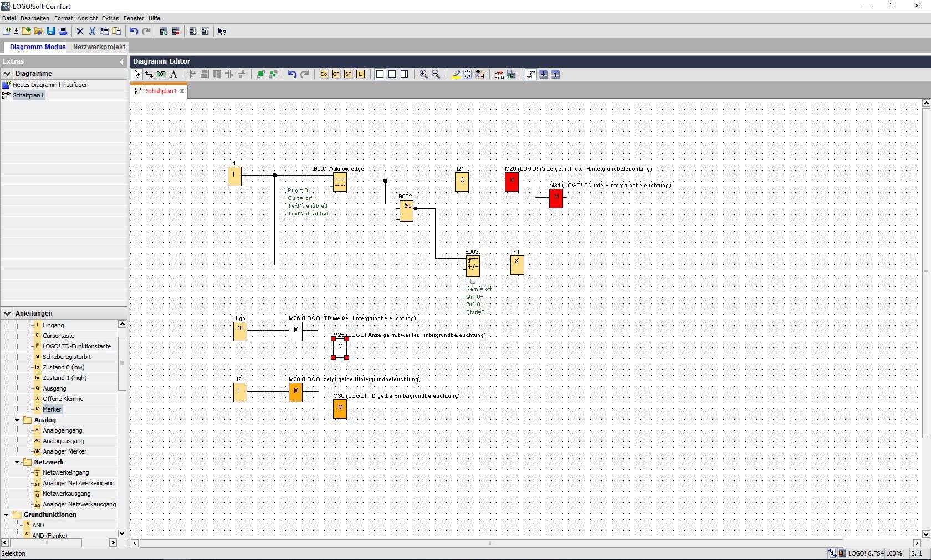
Task: Zoom out of the diagram
Action: point(436,74)
